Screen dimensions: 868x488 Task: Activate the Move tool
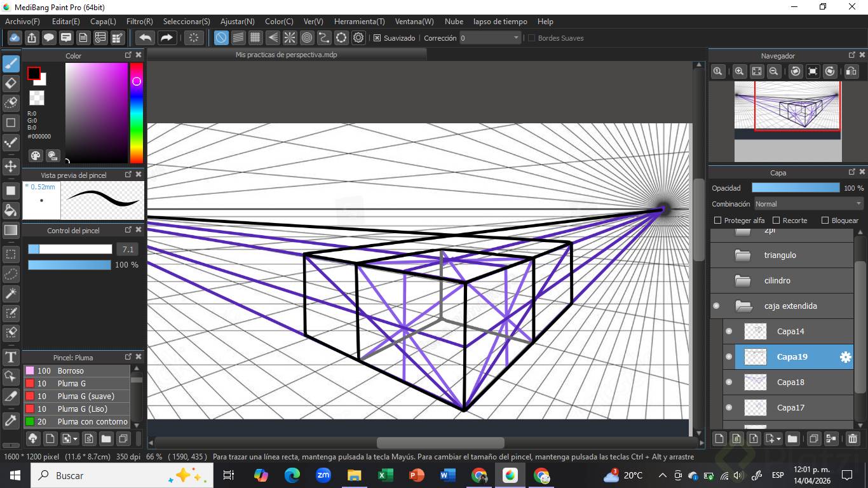[x=11, y=166]
